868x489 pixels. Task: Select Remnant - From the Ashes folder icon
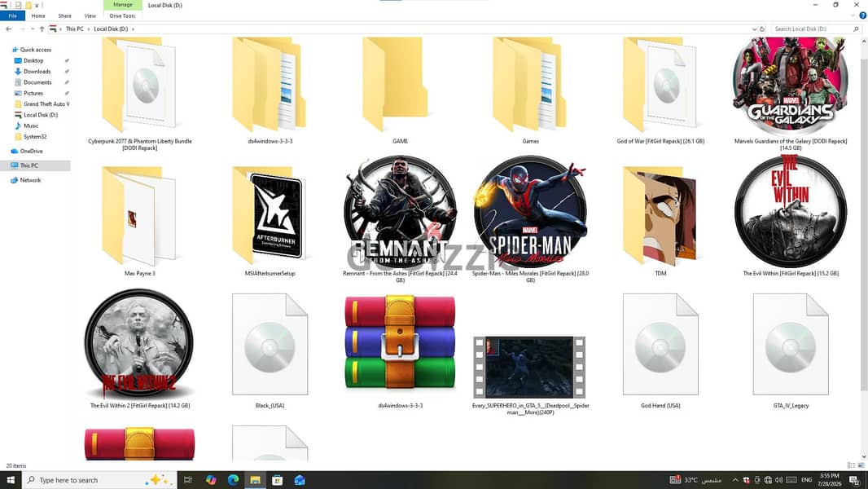click(400, 212)
